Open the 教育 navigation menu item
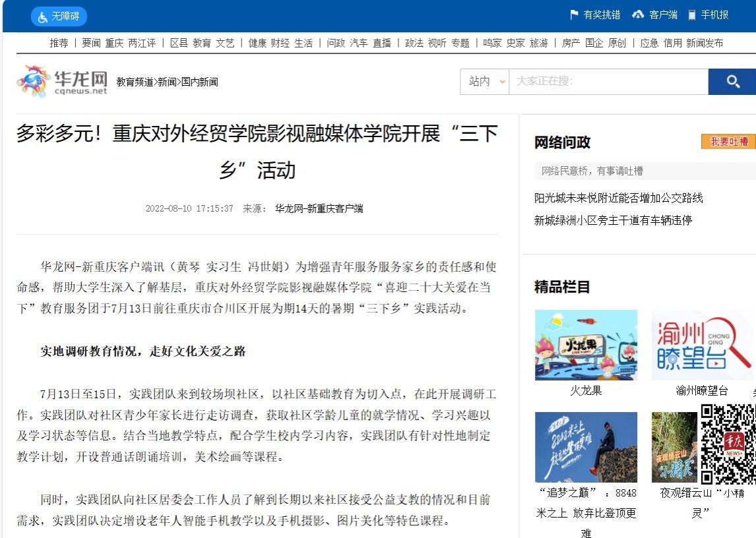The width and height of the screenshot is (756, 538). 202,43
